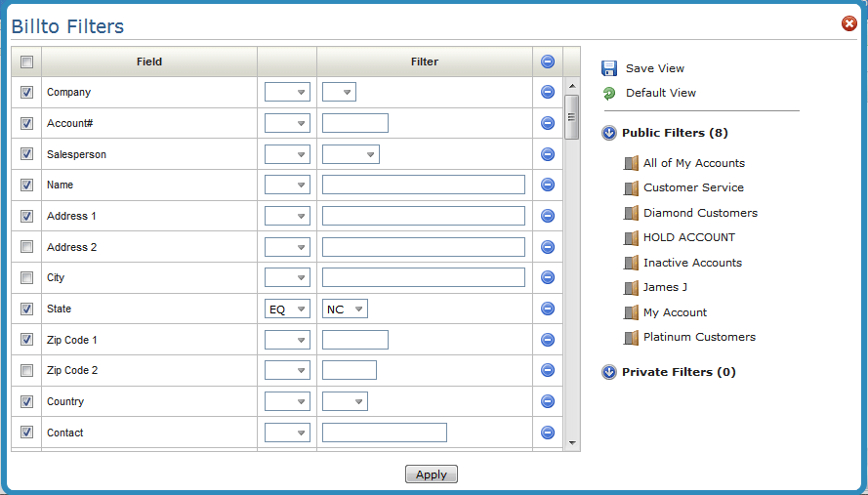Click the Diamond Customers filter icon

click(x=631, y=213)
